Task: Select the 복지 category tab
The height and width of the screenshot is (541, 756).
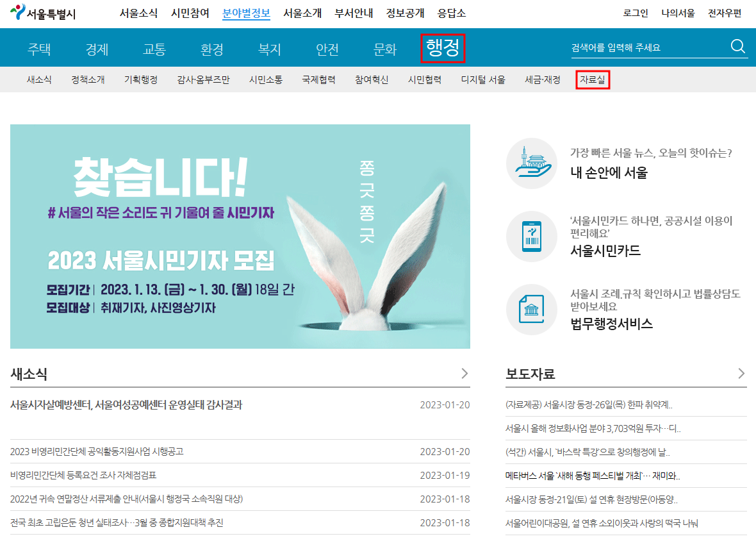Action: coord(268,47)
